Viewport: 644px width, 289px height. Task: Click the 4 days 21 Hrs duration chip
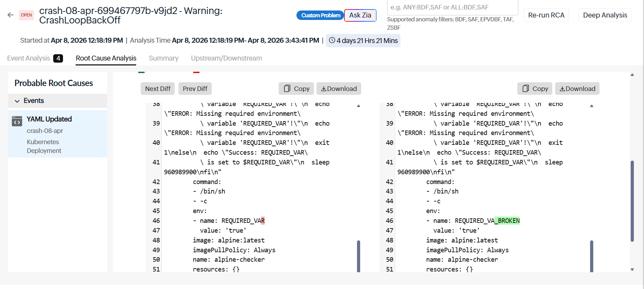coord(363,41)
